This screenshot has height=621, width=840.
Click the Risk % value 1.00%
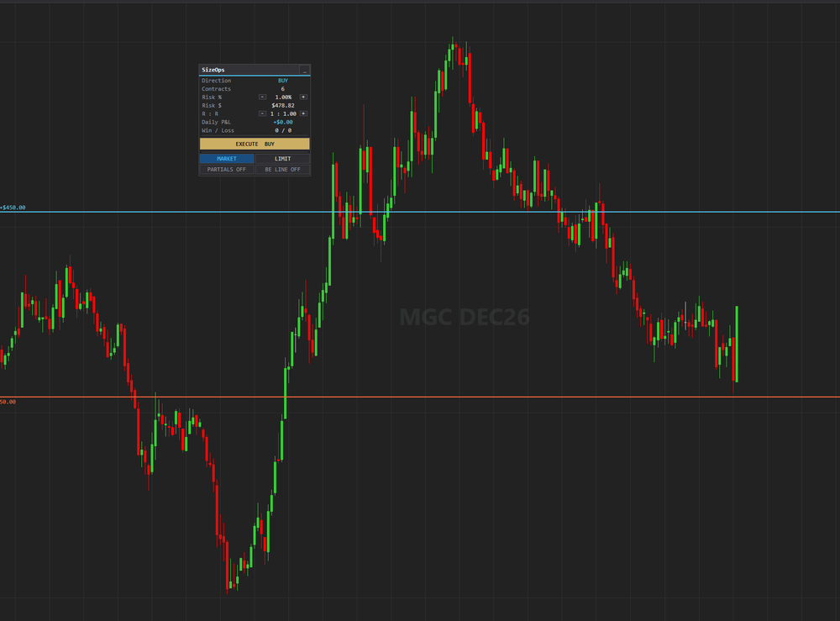point(283,97)
